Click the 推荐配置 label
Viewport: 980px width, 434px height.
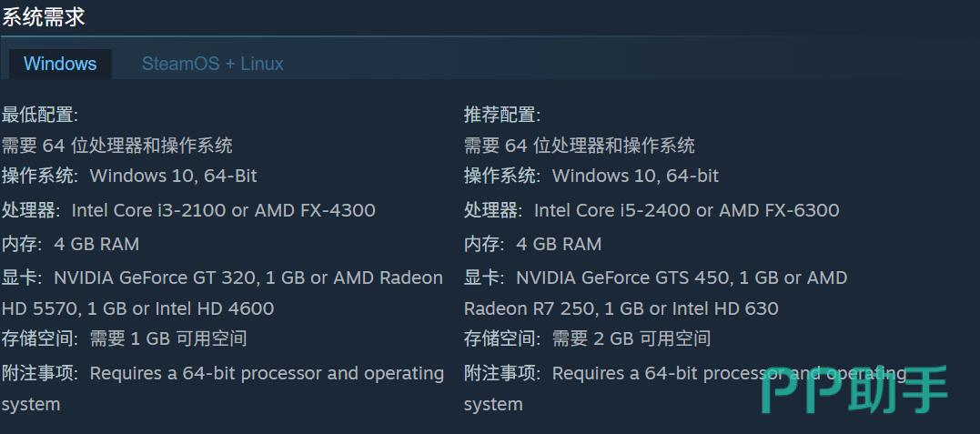point(502,115)
